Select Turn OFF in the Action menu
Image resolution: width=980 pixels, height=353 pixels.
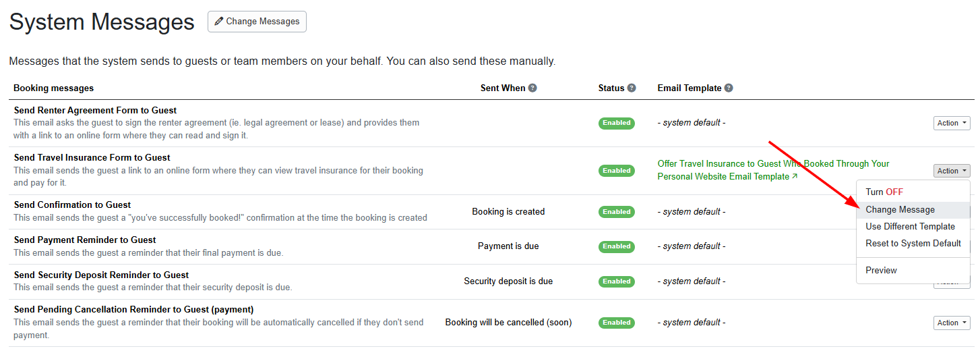pos(884,192)
